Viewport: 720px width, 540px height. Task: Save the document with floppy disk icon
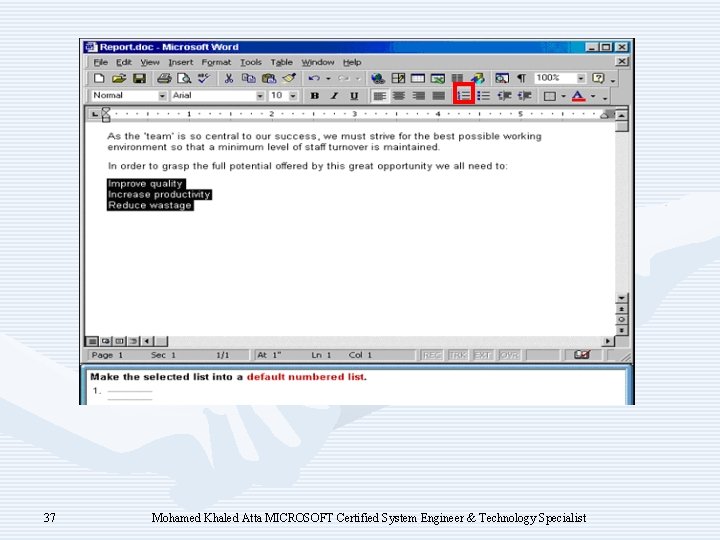139,79
